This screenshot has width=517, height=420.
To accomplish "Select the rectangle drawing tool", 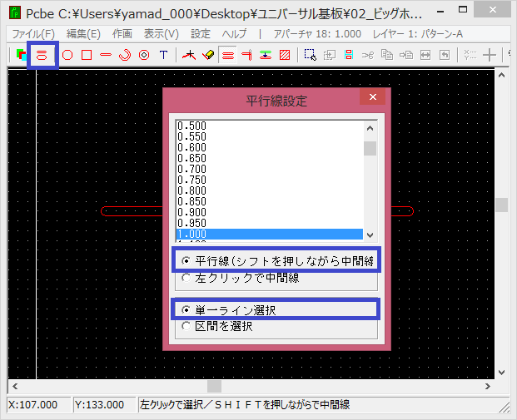I will tap(87, 55).
